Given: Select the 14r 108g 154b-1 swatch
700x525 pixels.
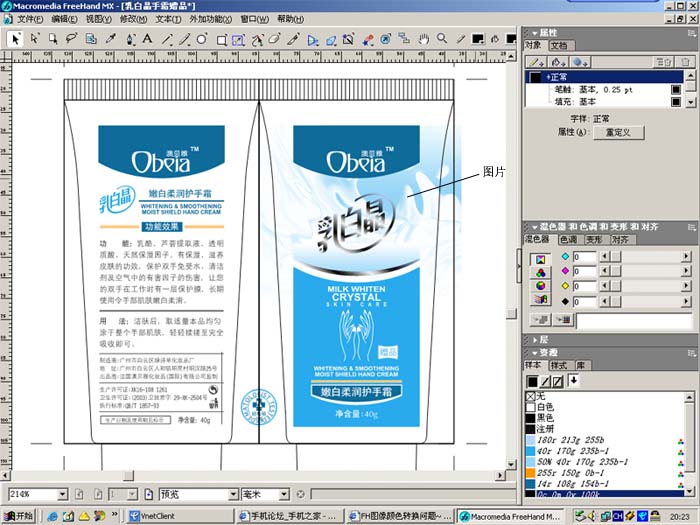Looking at the screenshot, I should tap(605, 483).
